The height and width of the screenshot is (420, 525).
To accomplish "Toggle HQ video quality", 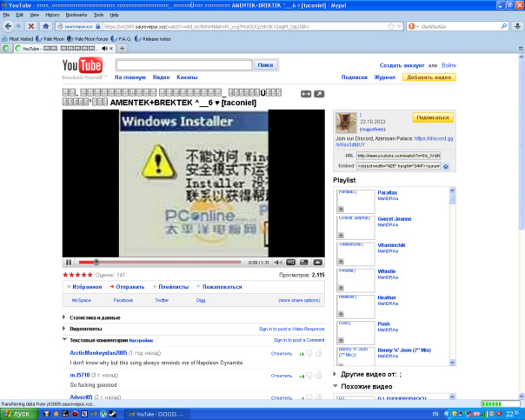I will coord(290,263).
